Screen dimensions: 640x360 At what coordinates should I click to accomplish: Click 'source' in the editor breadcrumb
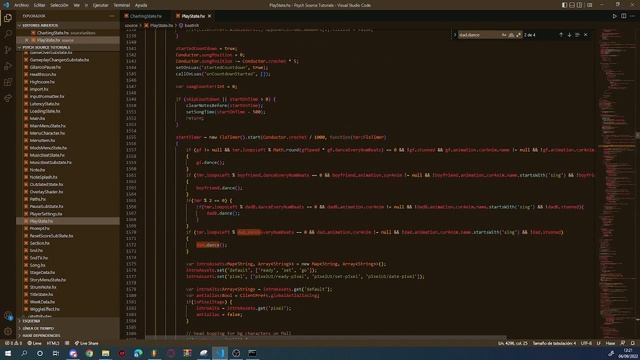pos(131,25)
